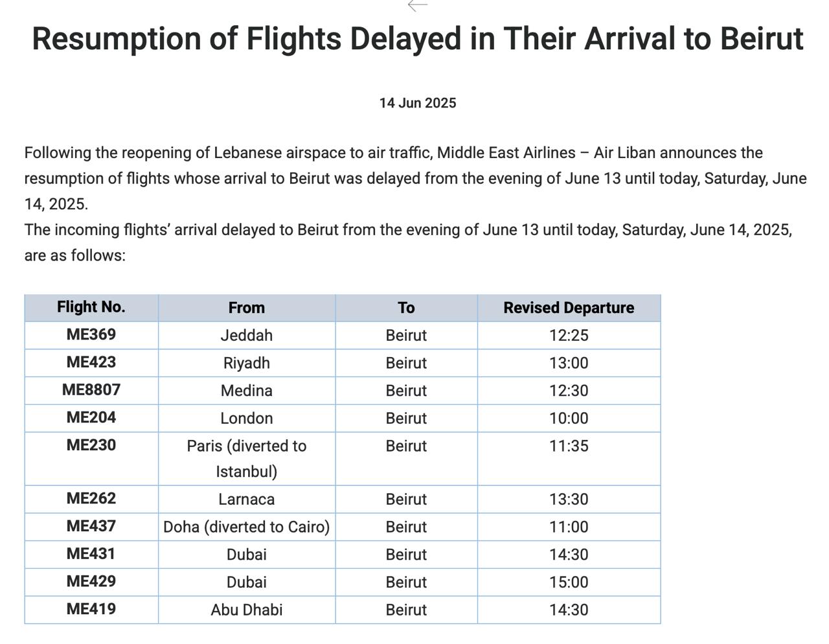The width and height of the screenshot is (829, 644).
Task: Click the 14 Jun 2025 date label
Action: [418, 103]
